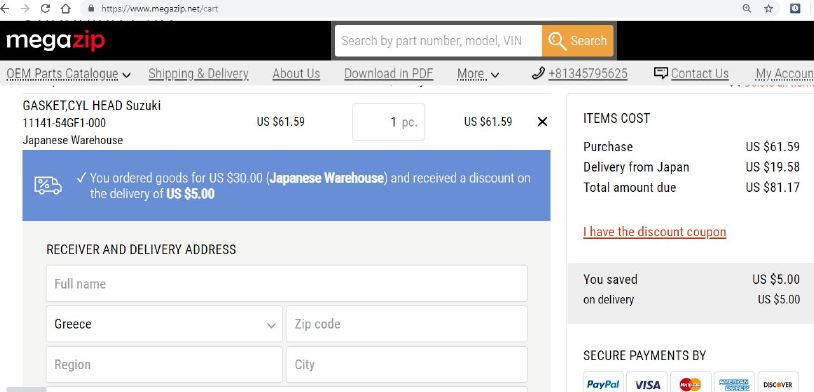Open the About Us page

click(296, 74)
